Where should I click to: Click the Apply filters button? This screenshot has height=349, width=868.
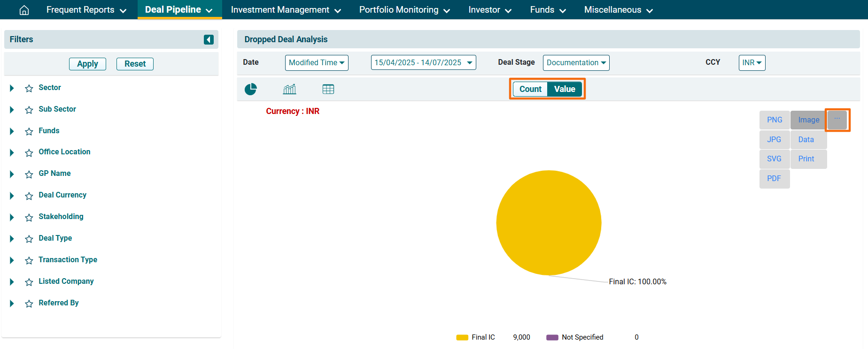click(x=87, y=64)
